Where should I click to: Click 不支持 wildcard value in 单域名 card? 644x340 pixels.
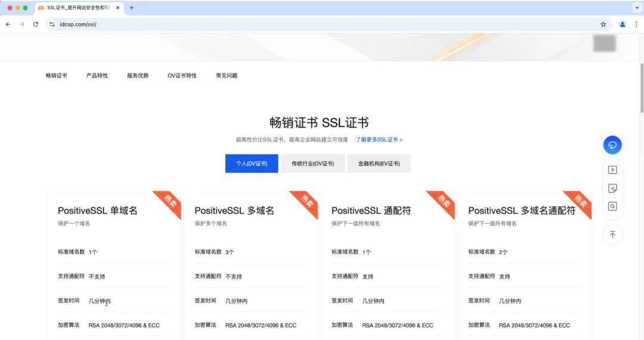pyautogui.click(x=97, y=276)
